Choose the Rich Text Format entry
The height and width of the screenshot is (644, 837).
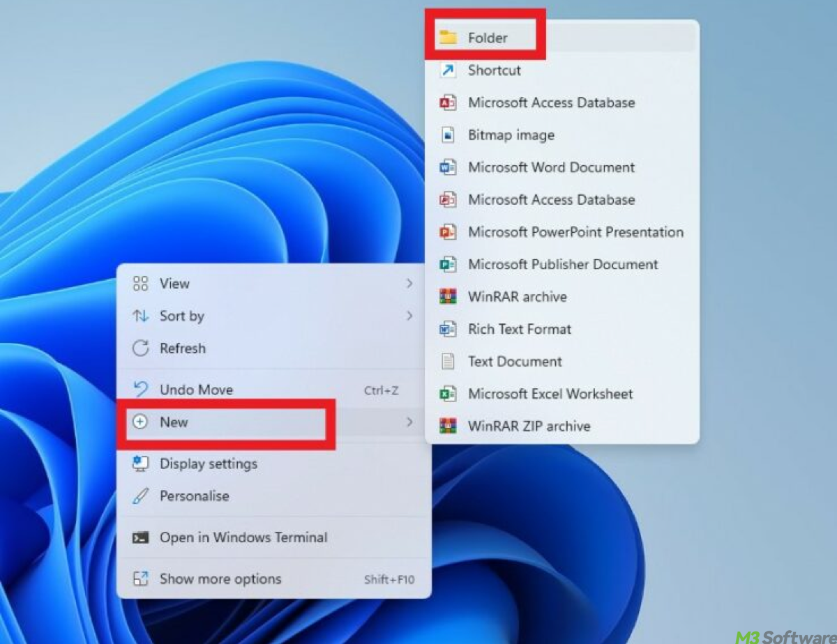[562, 329]
